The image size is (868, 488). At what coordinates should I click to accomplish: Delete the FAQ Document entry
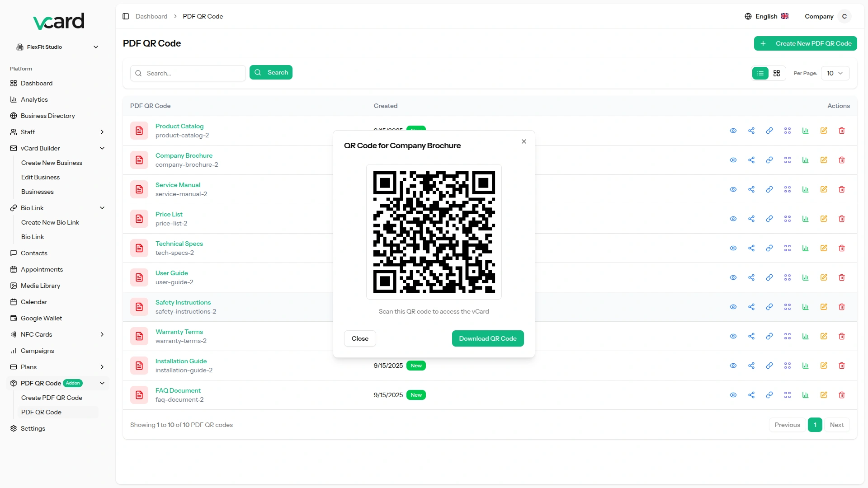pyautogui.click(x=842, y=395)
